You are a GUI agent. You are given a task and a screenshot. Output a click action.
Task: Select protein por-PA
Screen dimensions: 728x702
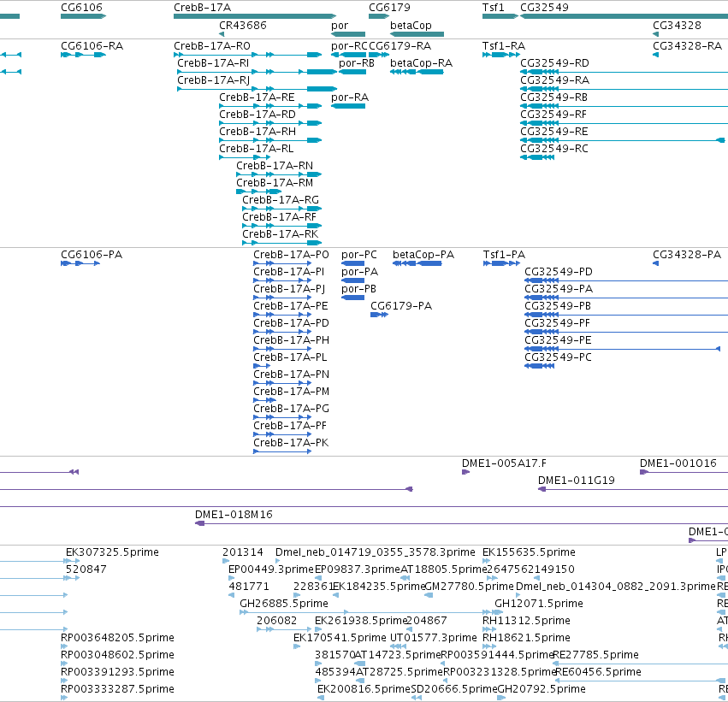352,280
